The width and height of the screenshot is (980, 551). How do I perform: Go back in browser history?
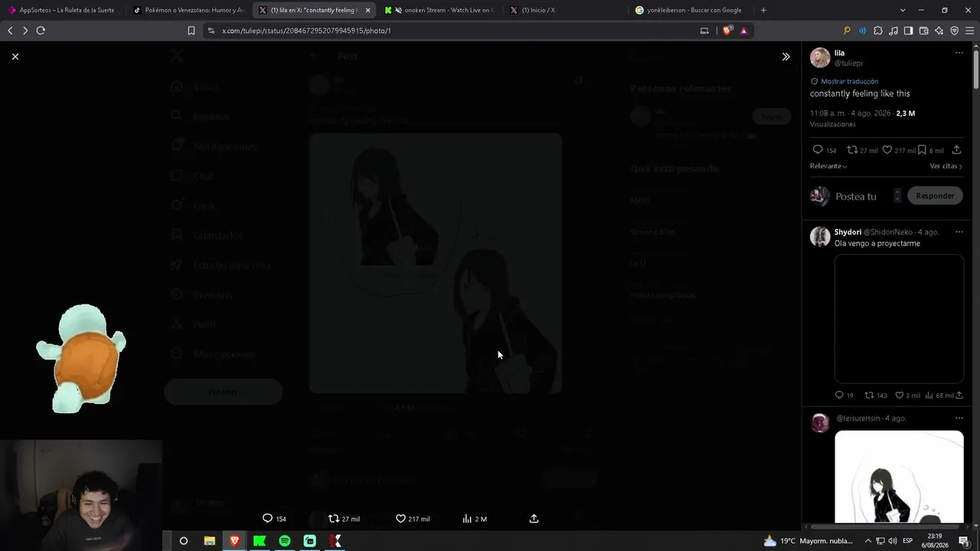(x=10, y=31)
